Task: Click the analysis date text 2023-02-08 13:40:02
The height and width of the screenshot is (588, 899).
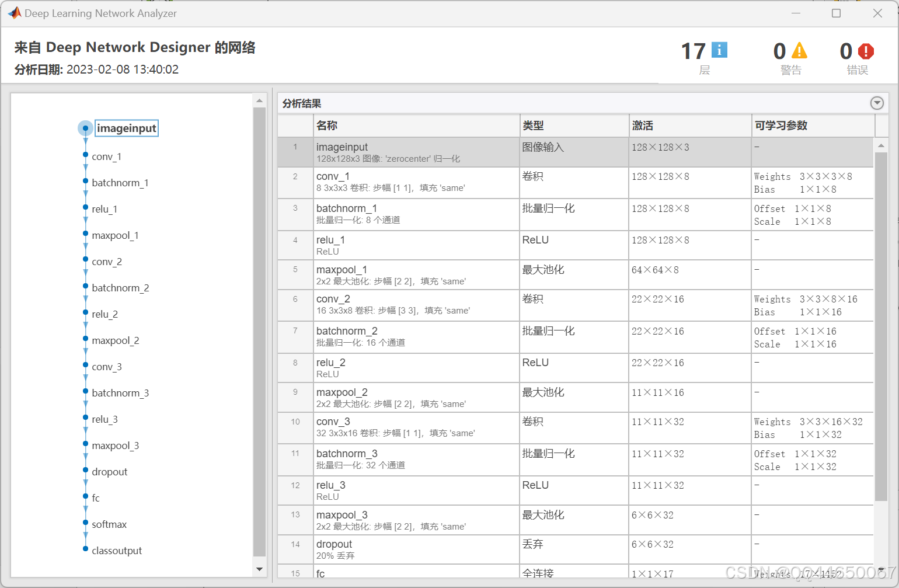Action: [x=123, y=69]
